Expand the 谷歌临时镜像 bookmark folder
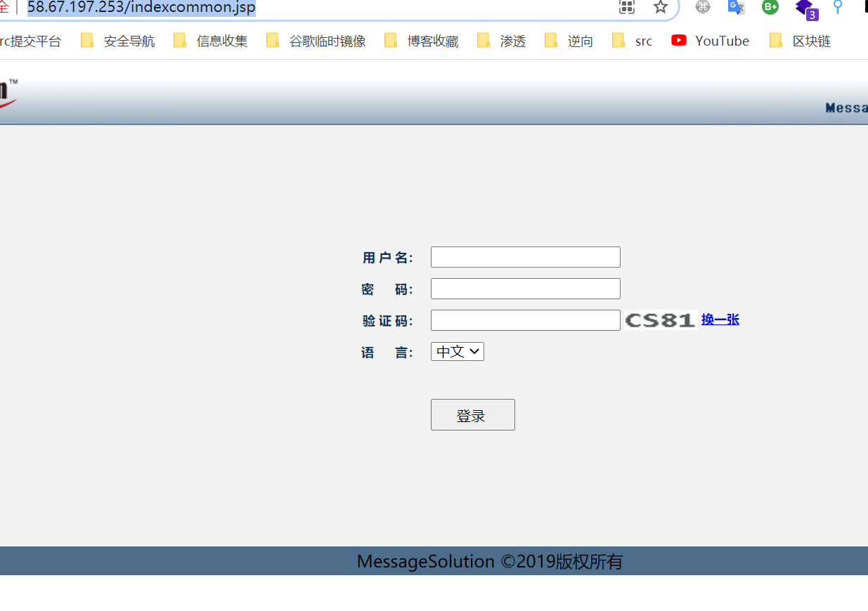This screenshot has width=868, height=611. [x=316, y=41]
